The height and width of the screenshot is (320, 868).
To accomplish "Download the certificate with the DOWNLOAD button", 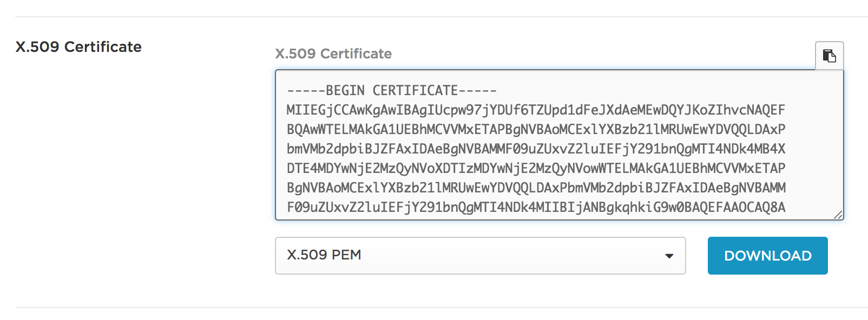I will click(x=767, y=256).
